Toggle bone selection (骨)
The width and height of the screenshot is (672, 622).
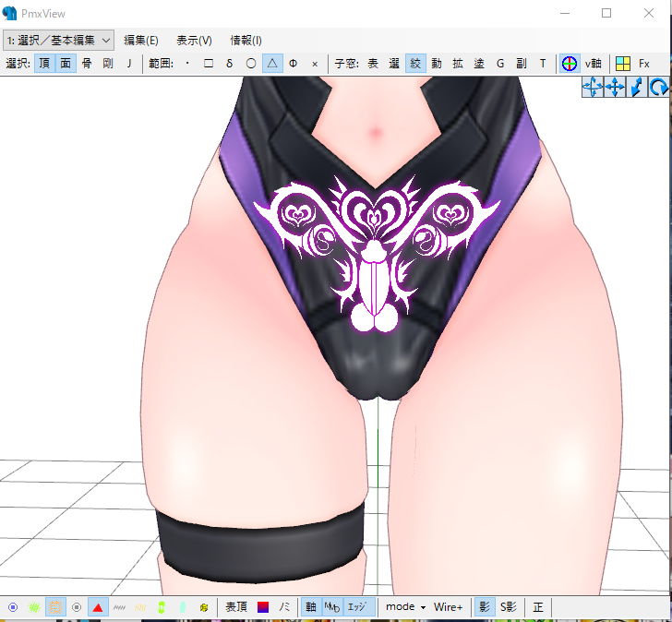click(87, 64)
